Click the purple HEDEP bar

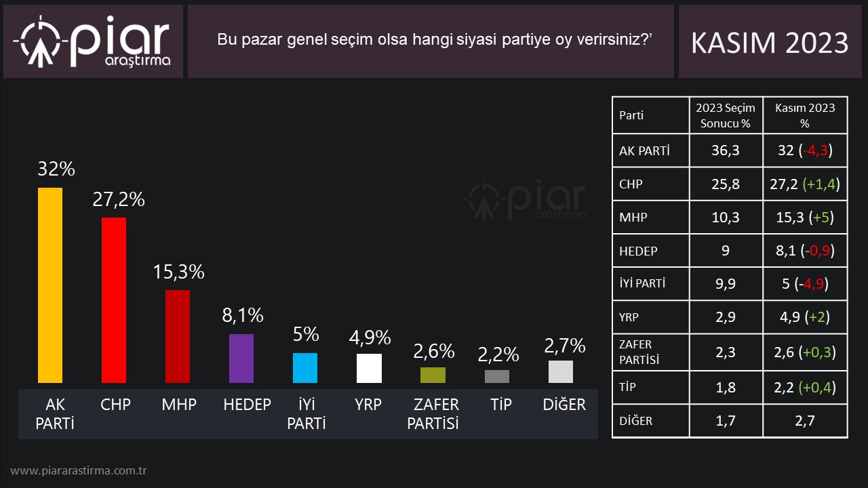(241, 358)
